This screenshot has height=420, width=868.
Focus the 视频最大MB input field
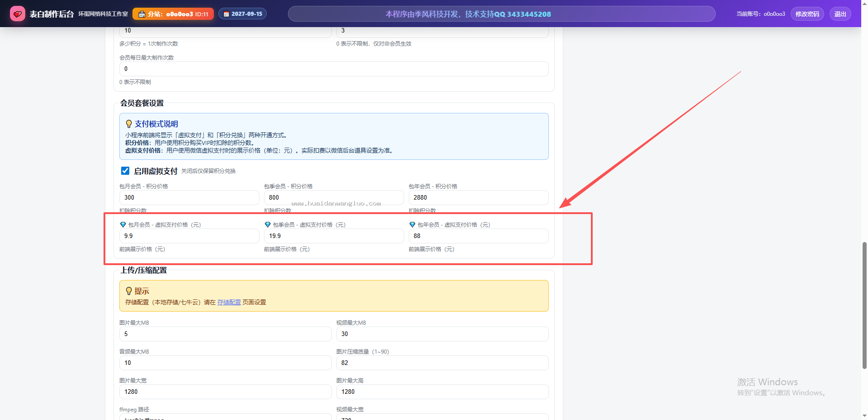tap(443, 334)
